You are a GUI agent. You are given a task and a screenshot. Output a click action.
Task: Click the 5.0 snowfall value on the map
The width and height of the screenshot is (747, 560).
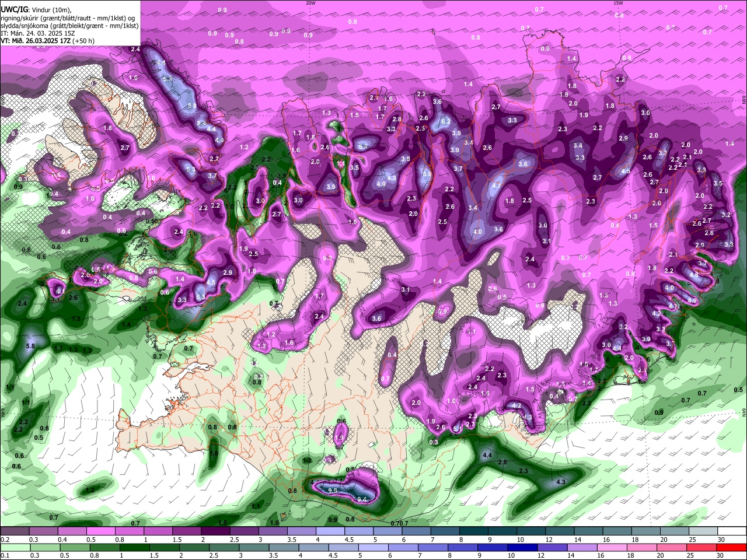coord(427,174)
